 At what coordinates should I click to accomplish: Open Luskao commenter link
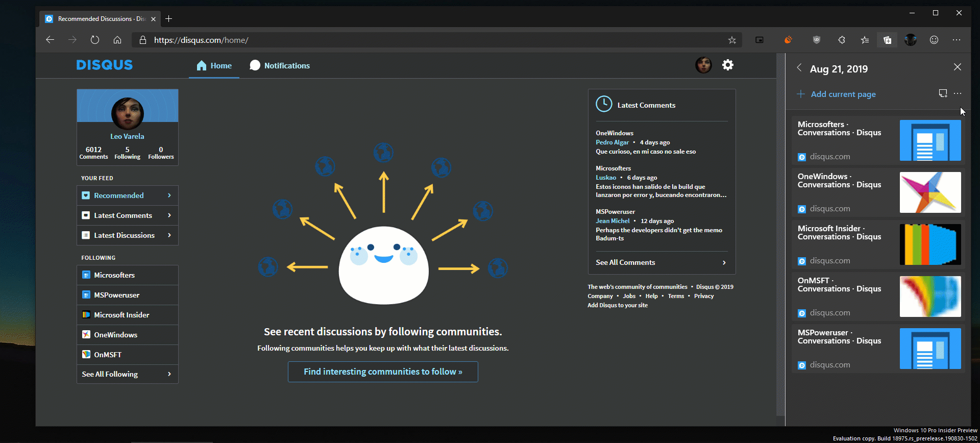tap(606, 178)
